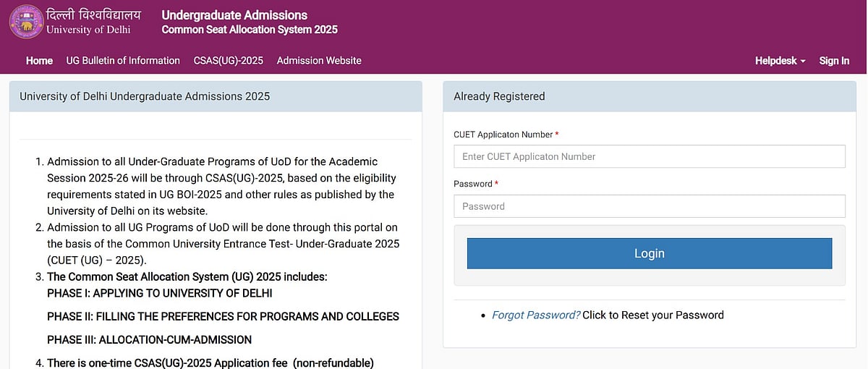Click the Forgot Password? link

tap(535, 315)
